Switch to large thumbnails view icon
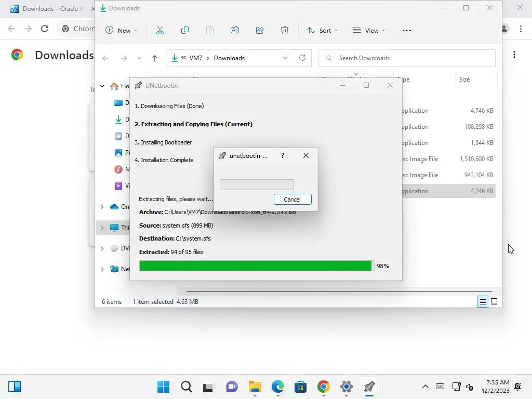This screenshot has width=532, height=399. pos(495,301)
